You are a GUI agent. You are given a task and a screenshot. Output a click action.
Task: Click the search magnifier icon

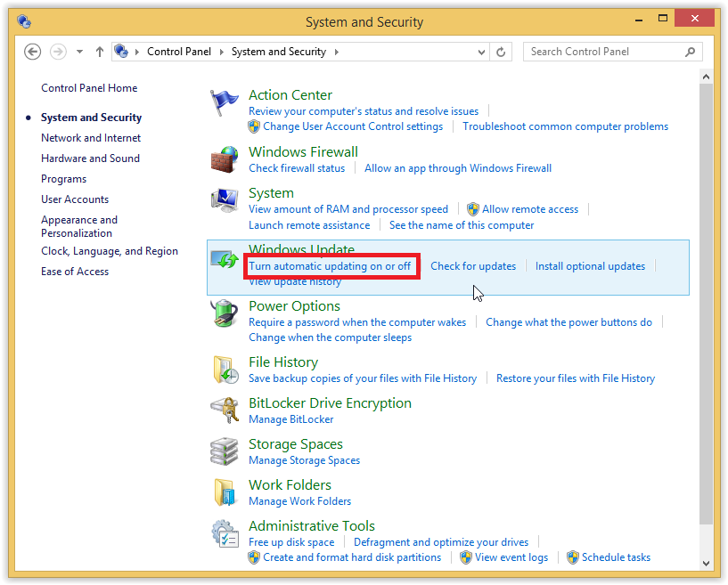pyautogui.click(x=690, y=52)
